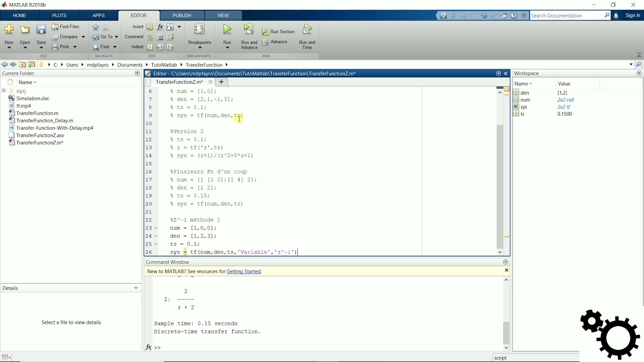Close the Getting Started banner
Viewport: 644px width, 362px height.
(506, 270)
